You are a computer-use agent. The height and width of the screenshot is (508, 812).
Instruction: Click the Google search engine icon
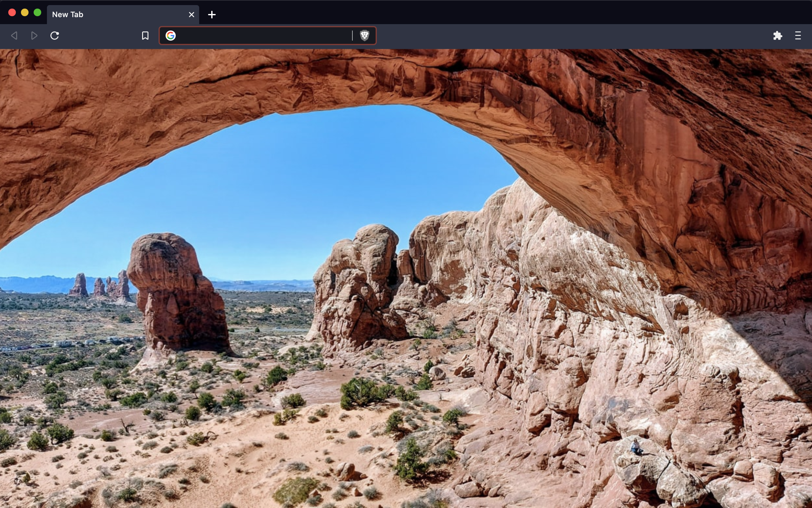point(170,36)
